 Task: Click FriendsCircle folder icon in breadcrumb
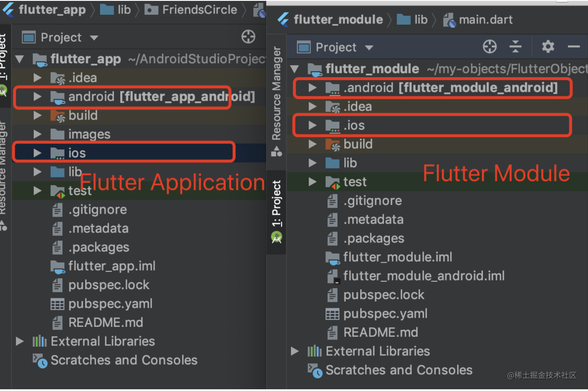(151, 10)
